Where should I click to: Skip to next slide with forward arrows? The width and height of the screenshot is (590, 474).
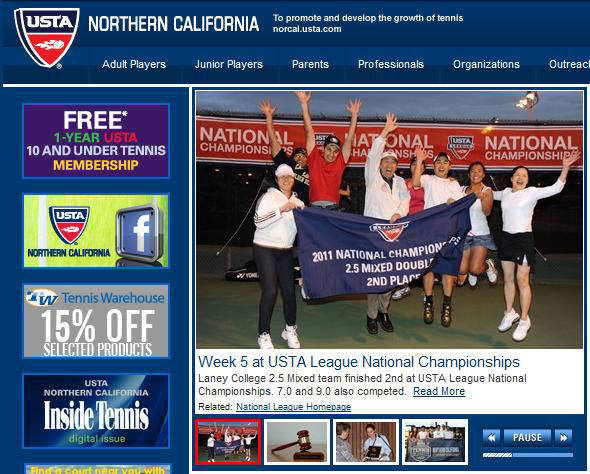pyautogui.click(x=564, y=438)
